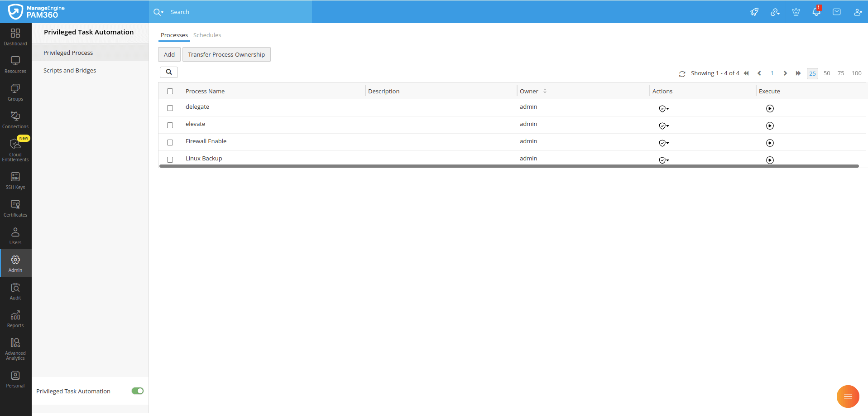The image size is (868, 416).
Task: Click the Add button
Action: (168, 54)
